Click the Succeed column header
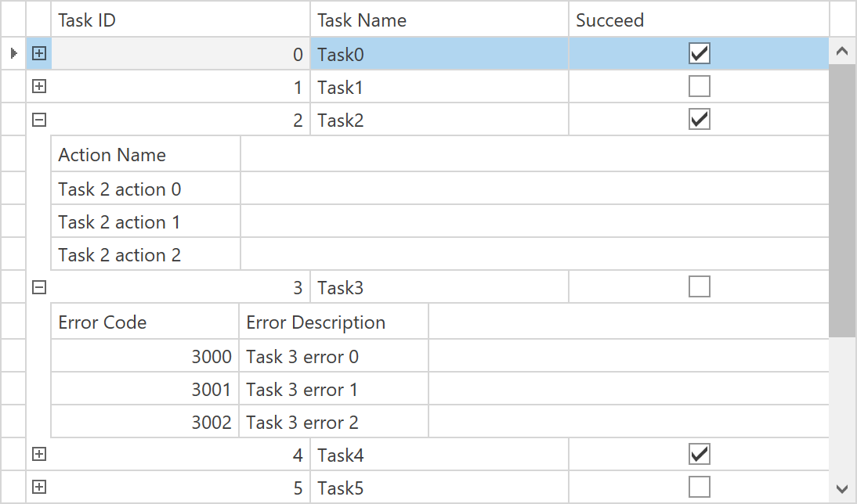 coord(698,20)
